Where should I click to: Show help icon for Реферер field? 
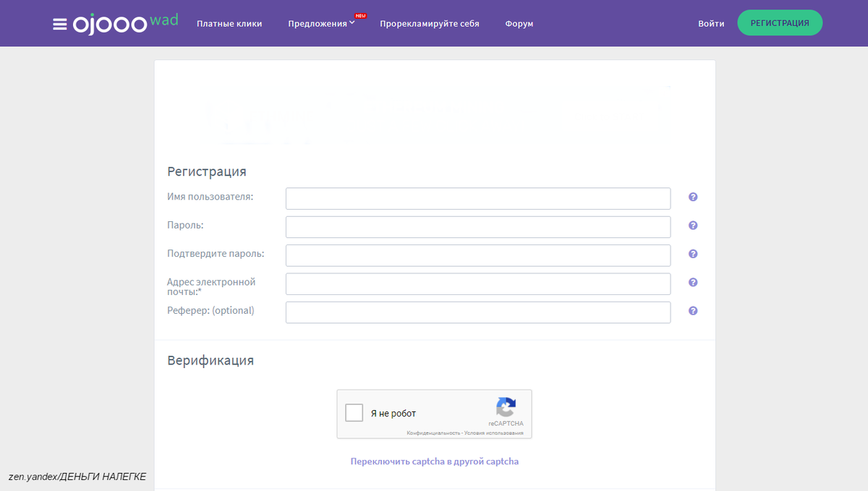click(x=693, y=311)
